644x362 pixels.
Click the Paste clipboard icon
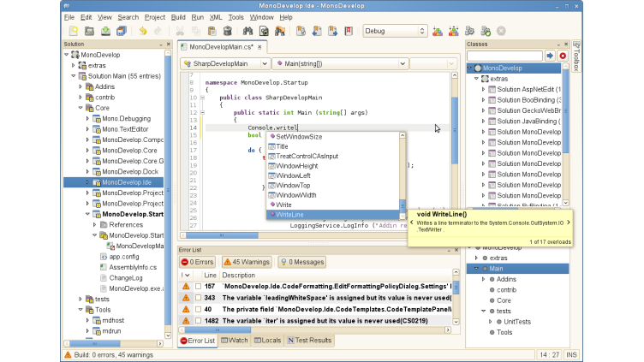pos(212,31)
